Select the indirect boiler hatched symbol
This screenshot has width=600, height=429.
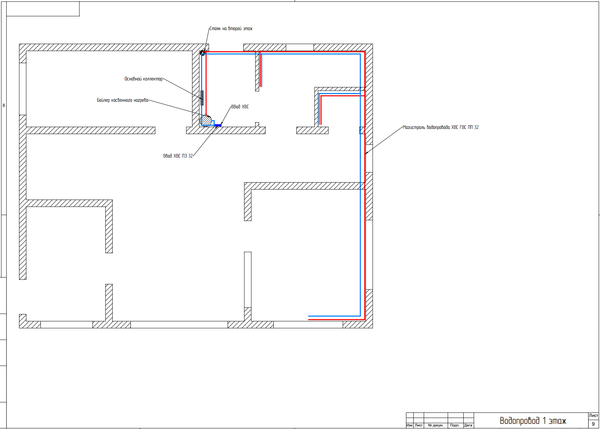(207, 120)
